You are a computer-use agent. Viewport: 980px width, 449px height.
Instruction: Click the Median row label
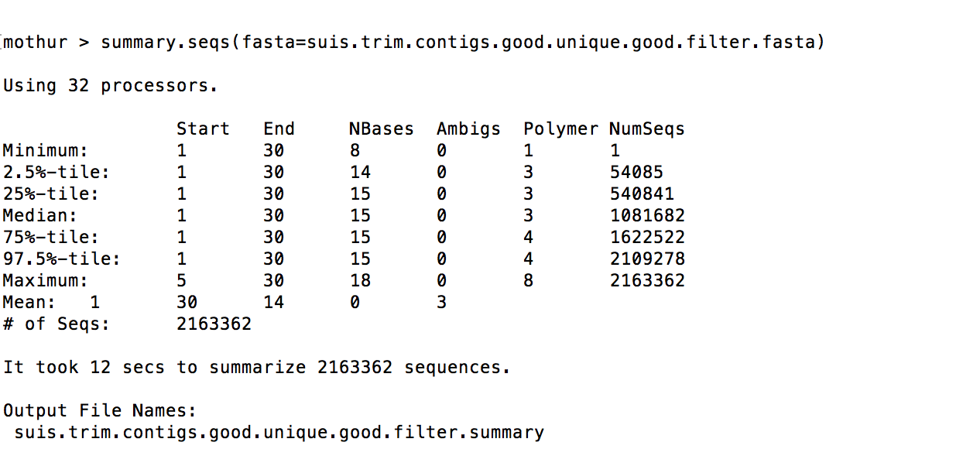[40, 215]
